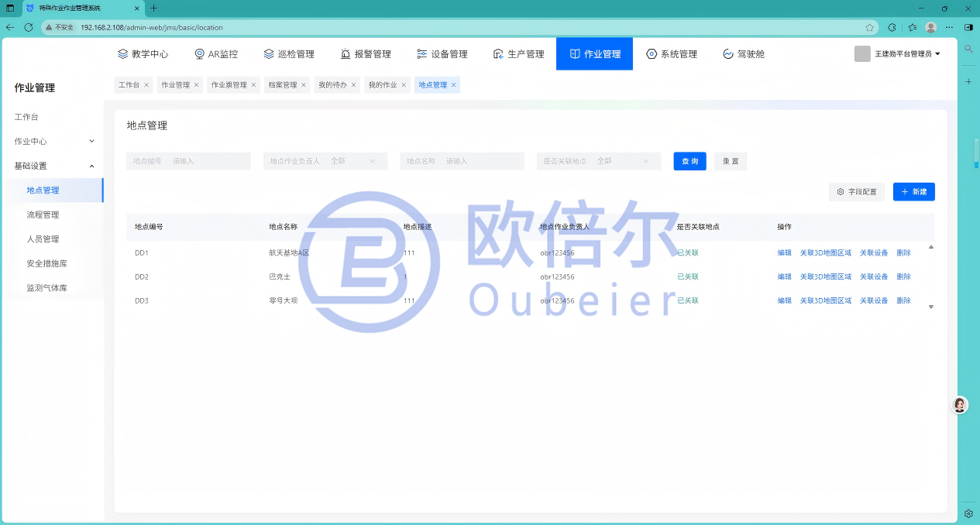Switch to the 作业票管理 tab

point(229,85)
